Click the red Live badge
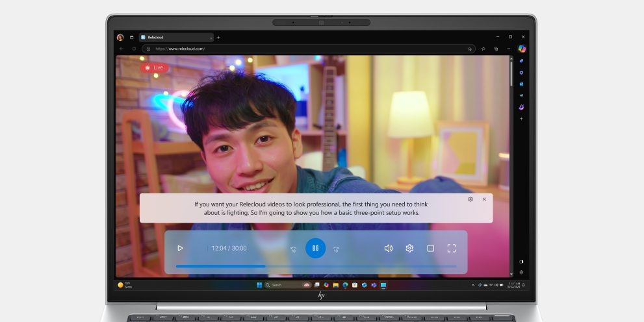Image resolution: width=644 pixels, height=322 pixels. (154, 68)
